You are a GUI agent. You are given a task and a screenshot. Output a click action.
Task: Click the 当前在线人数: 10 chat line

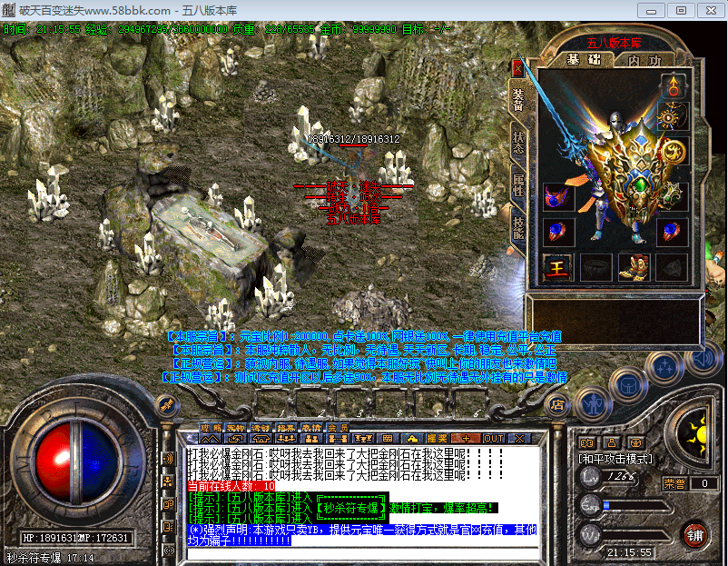pyautogui.click(x=231, y=486)
